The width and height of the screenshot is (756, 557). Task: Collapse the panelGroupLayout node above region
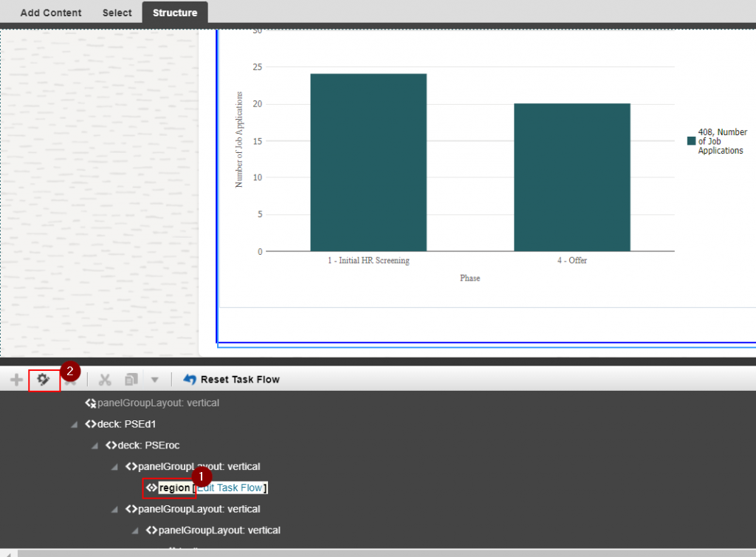(114, 466)
